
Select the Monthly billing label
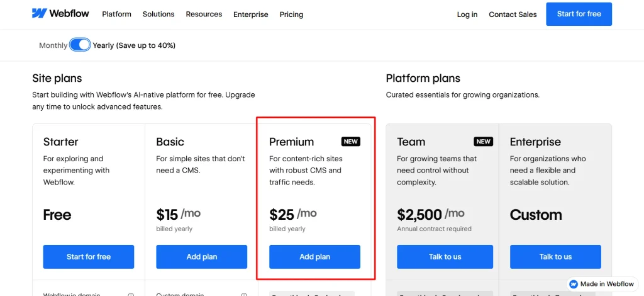[x=53, y=45]
